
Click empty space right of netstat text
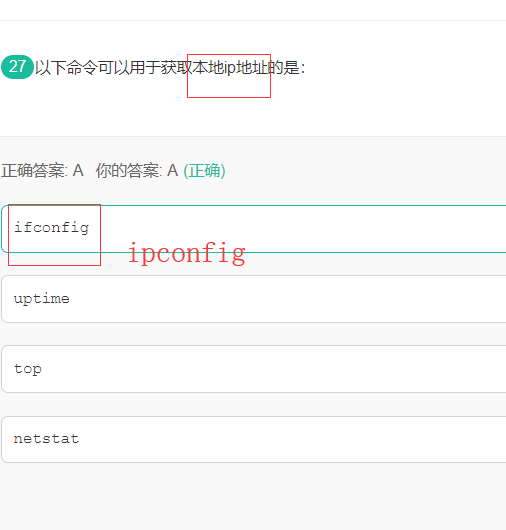[x=291, y=439]
